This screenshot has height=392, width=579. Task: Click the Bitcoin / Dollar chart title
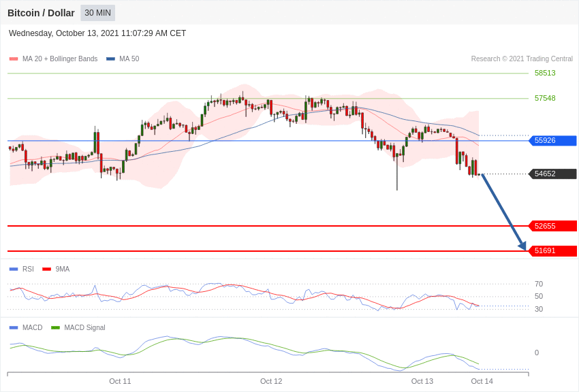(x=41, y=13)
